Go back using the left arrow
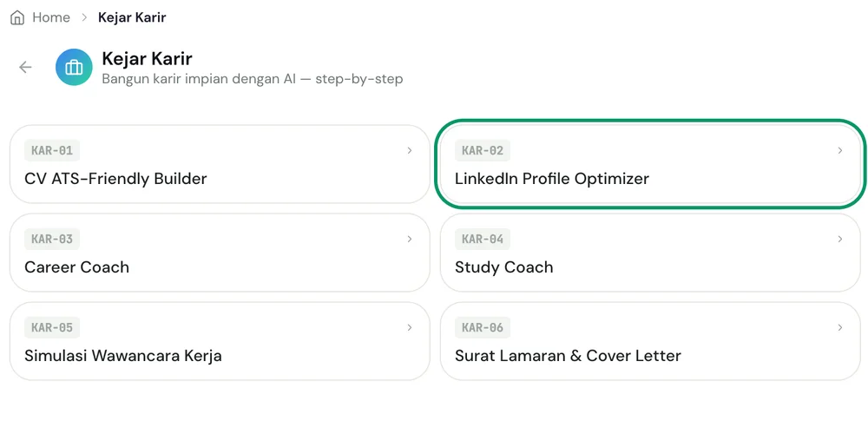Image resolution: width=868 pixels, height=434 pixels. (x=25, y=67)
